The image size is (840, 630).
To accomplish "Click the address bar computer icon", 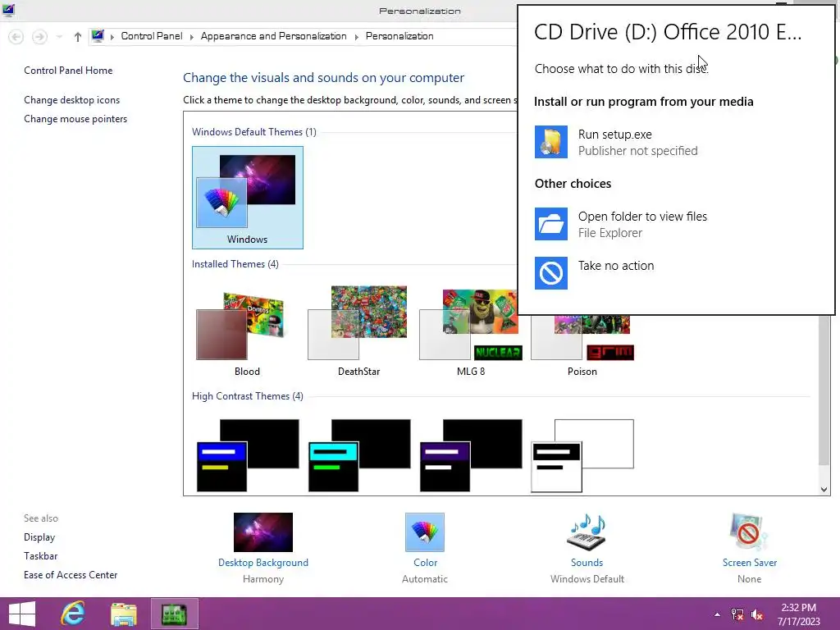I will tap(98, 36).
